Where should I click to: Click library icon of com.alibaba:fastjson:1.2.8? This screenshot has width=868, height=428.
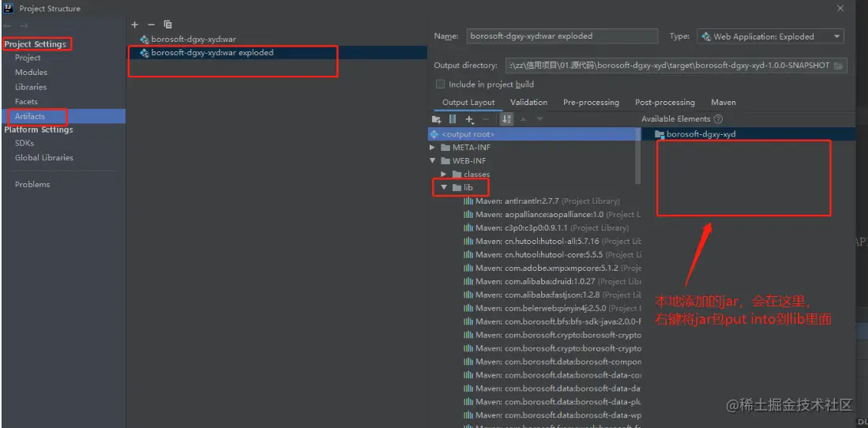468,295
